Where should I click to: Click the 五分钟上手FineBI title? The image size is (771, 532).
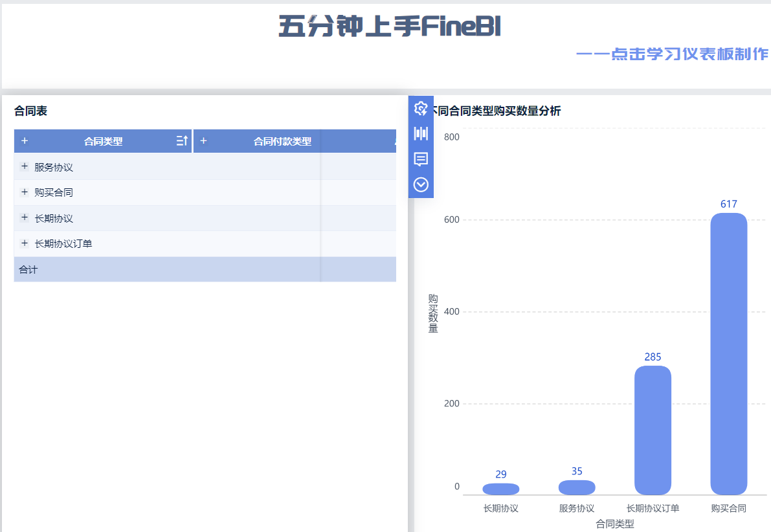point(390,26)
